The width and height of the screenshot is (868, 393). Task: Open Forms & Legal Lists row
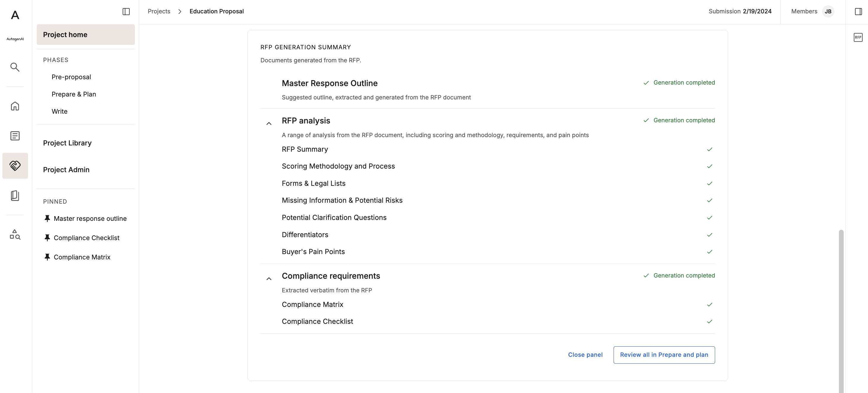(x=498, y=183)
